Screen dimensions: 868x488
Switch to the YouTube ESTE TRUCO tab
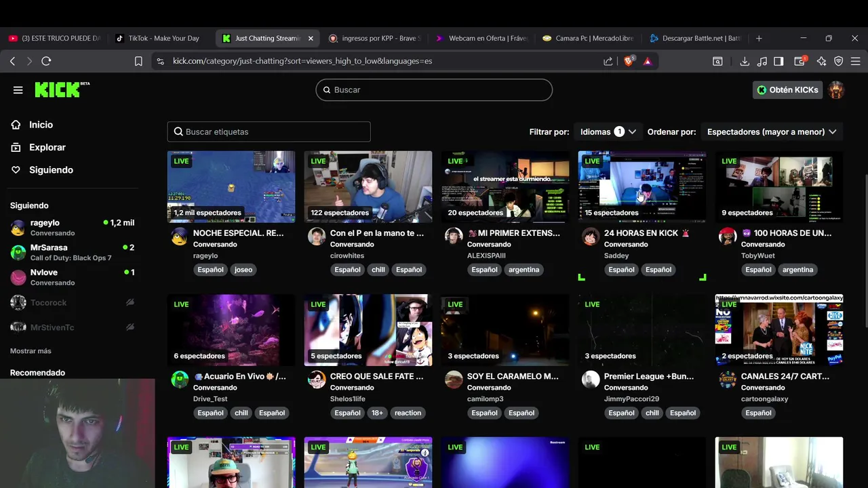click(x=54, y=39)
